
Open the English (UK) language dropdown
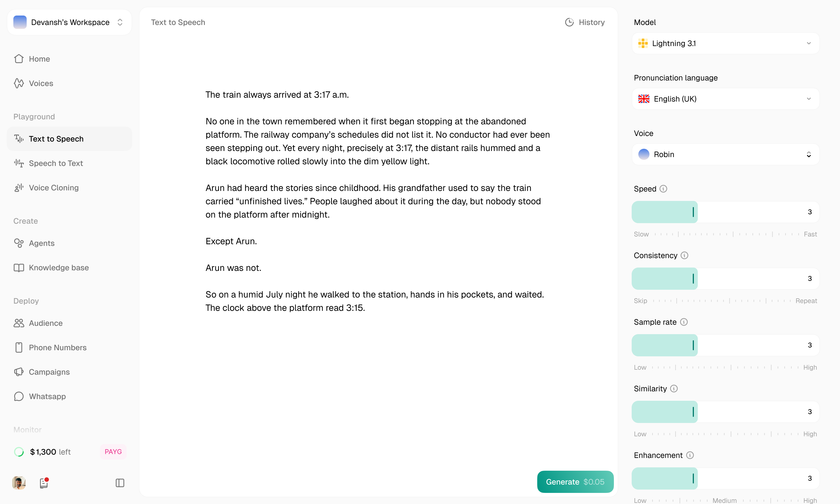point(726,99)
